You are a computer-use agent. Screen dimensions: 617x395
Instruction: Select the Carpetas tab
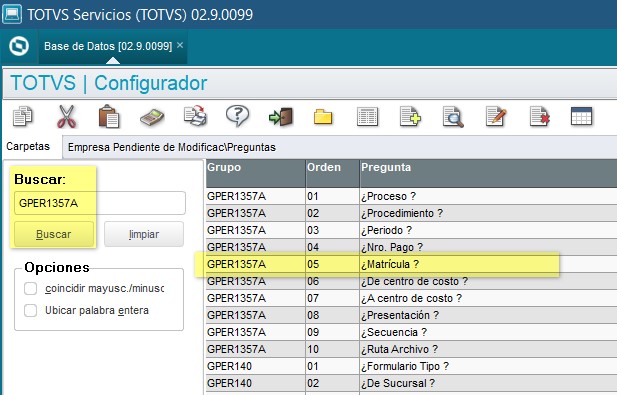pyautogui.click(x=28, y=146)
